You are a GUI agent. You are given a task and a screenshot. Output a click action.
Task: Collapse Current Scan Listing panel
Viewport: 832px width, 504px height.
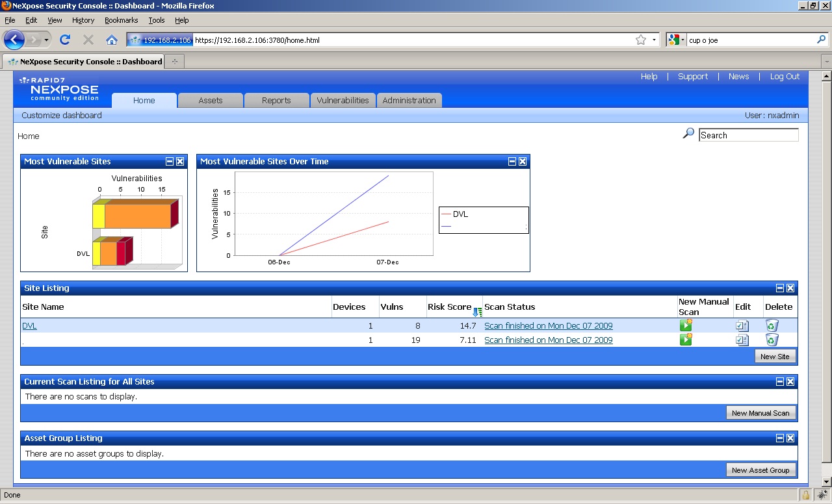pyautogui.click(x=780, y=382)
